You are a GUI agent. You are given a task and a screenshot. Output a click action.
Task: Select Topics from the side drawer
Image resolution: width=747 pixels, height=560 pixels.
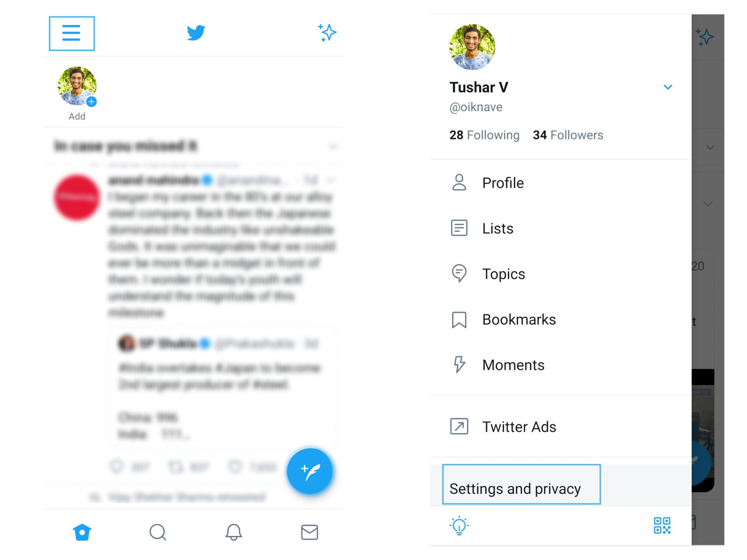504,274
